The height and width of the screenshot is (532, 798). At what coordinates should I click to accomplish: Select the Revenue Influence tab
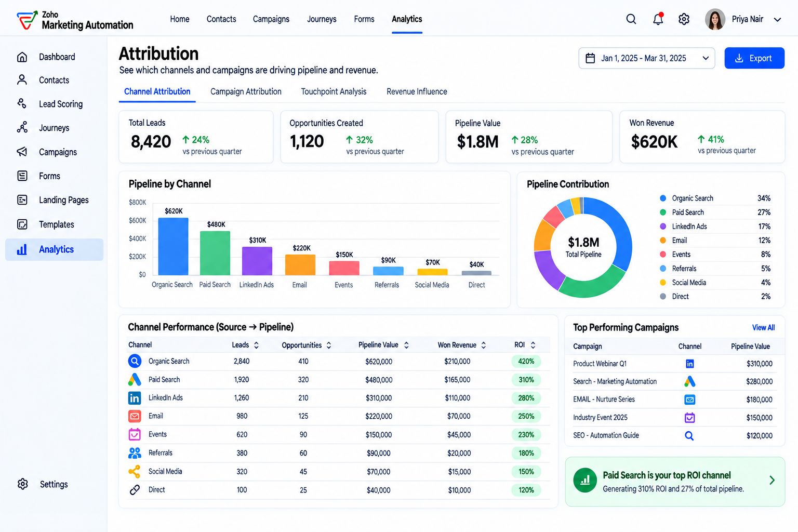coord(417,91)
